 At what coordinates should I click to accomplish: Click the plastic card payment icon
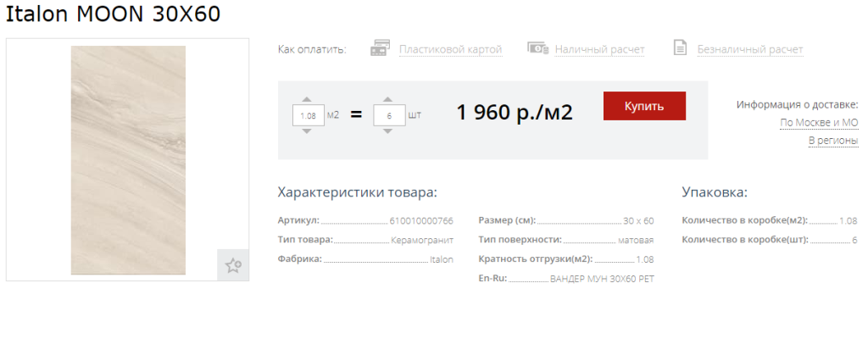tap(381, 48)
